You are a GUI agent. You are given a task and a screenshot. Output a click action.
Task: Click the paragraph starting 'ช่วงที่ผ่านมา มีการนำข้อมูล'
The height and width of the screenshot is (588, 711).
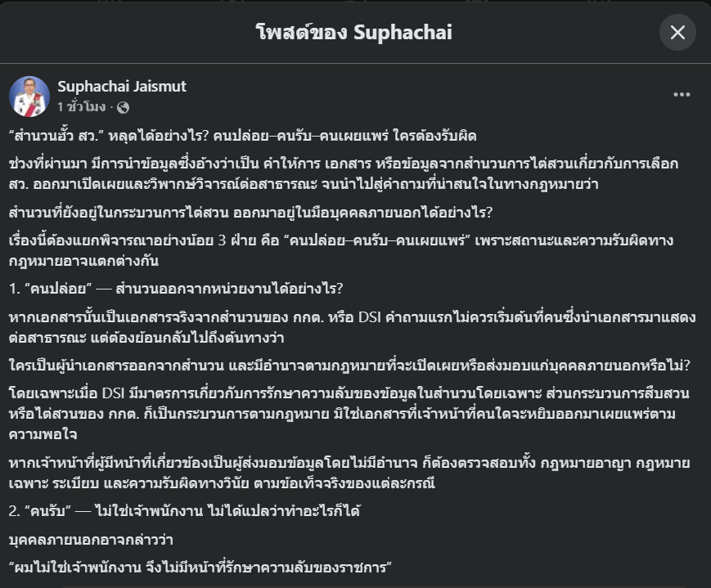coord(344,173)
